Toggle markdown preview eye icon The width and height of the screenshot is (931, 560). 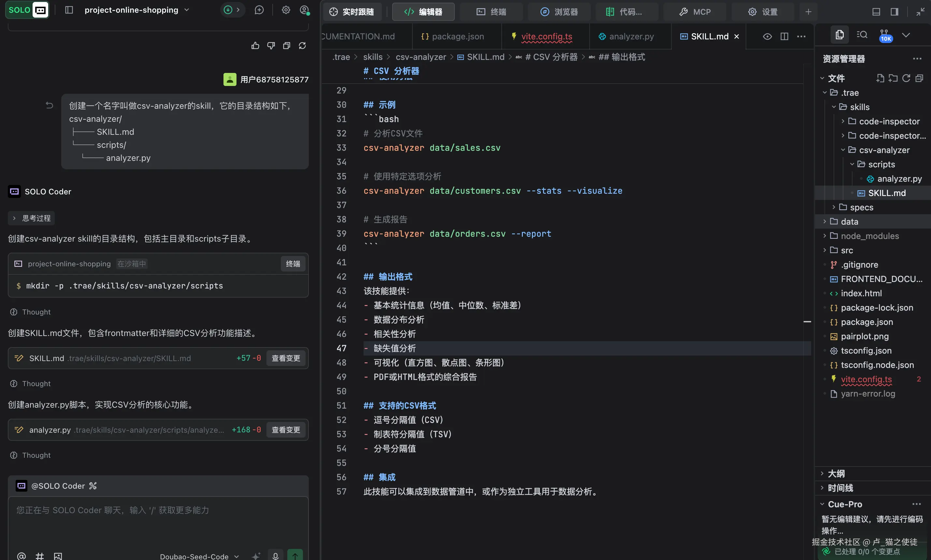click(x=767, y=36)
